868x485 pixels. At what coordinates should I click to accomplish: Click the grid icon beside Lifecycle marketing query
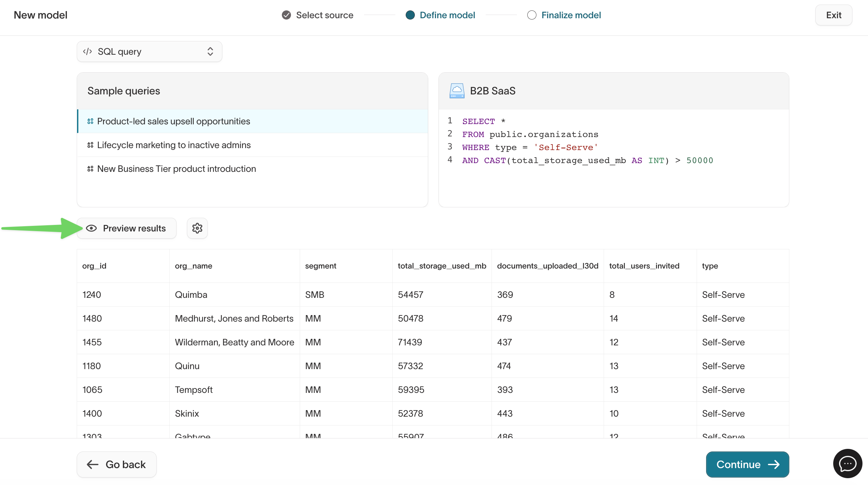[x=90, y=145]
